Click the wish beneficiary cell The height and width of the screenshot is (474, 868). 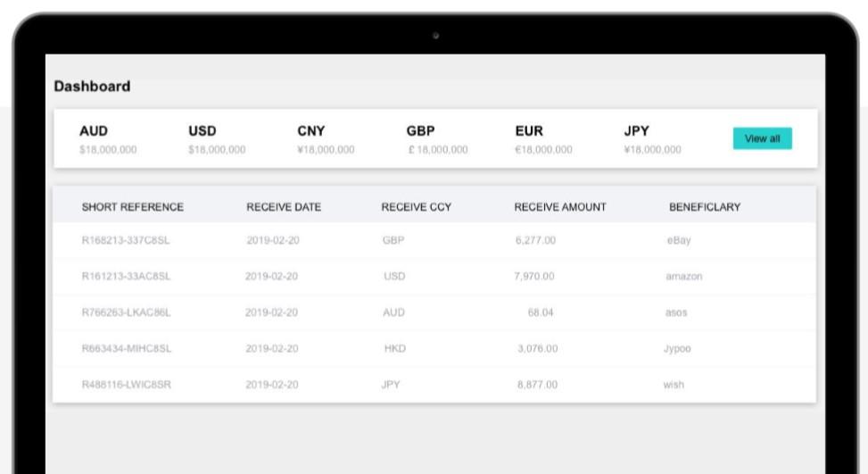pyautogui.click(x=674, y=385)
